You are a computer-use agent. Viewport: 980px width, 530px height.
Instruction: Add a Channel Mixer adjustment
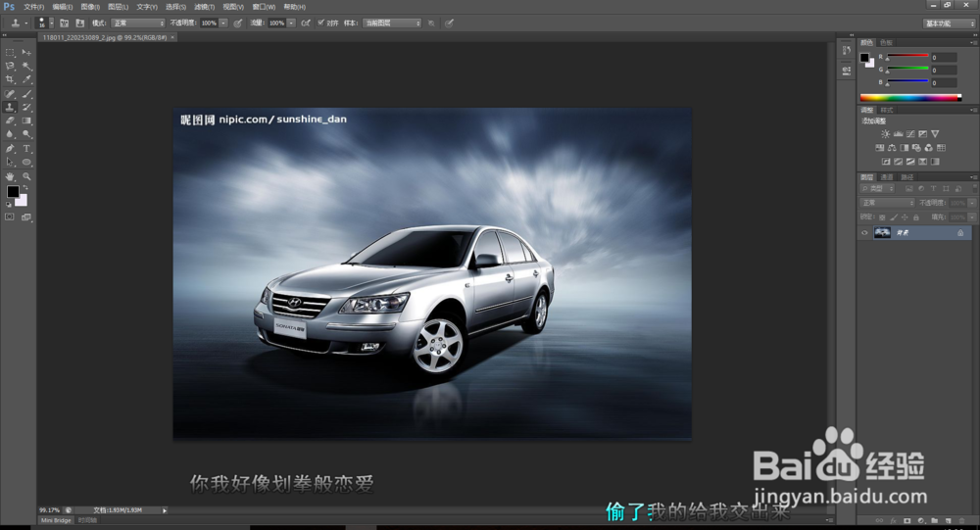[x=929, y=148]
